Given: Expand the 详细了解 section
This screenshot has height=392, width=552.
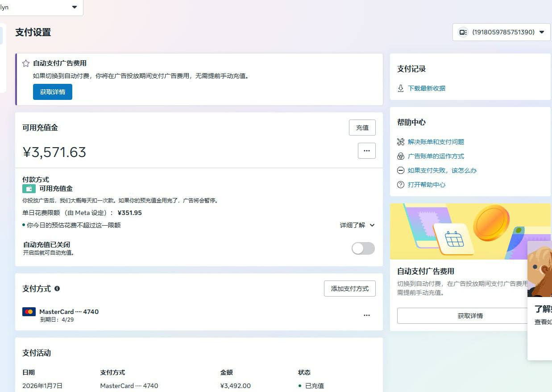Looking at the screenshot, I should pos(357,225).
